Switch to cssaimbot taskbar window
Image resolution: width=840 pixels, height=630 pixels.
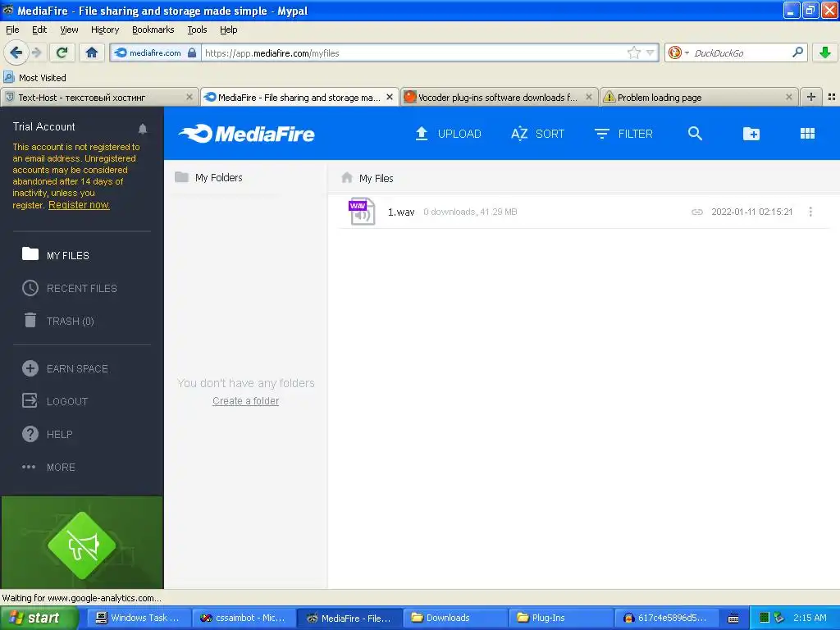(x=243, y=618)
